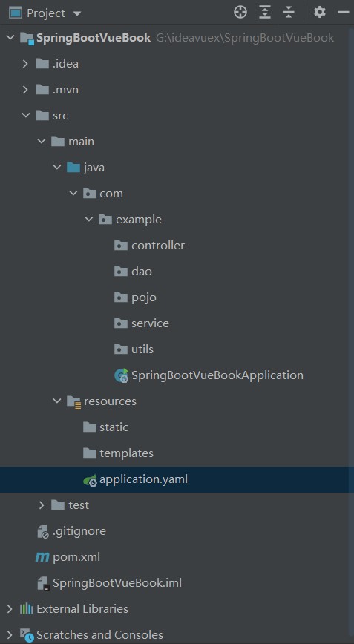Select the SpringBootVueBook project name
This screenshot has height=644, width=354.
[x=94, y=38]
